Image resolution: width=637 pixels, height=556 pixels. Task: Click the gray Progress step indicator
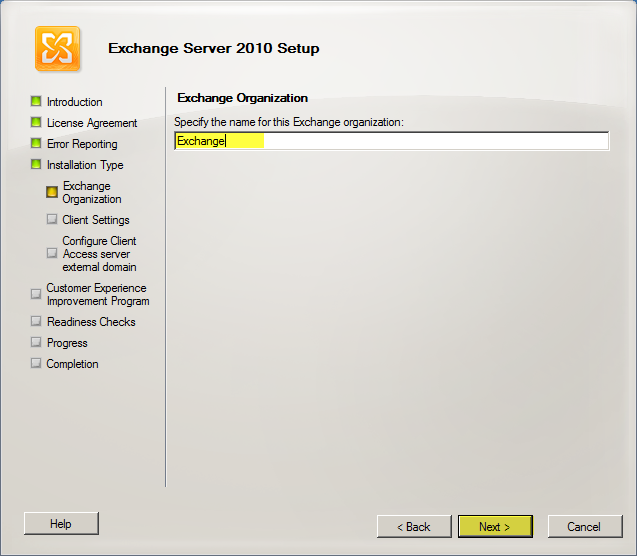click(x=36, y=342)
